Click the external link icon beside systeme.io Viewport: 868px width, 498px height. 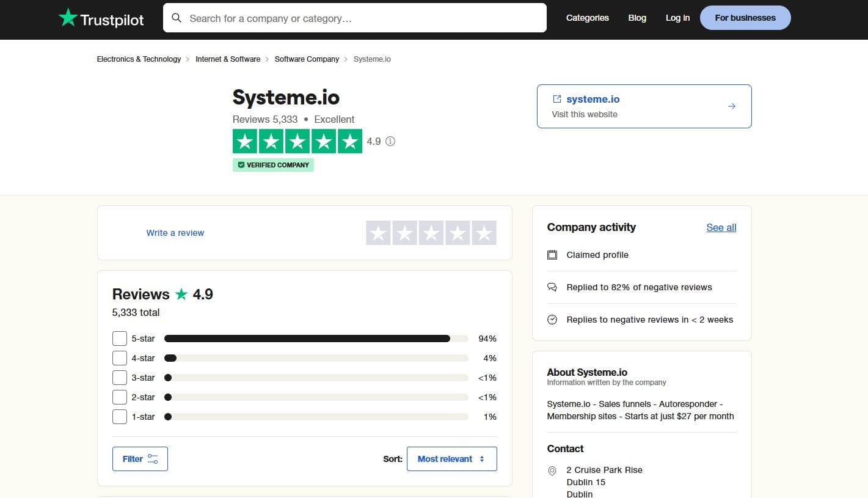556,99
